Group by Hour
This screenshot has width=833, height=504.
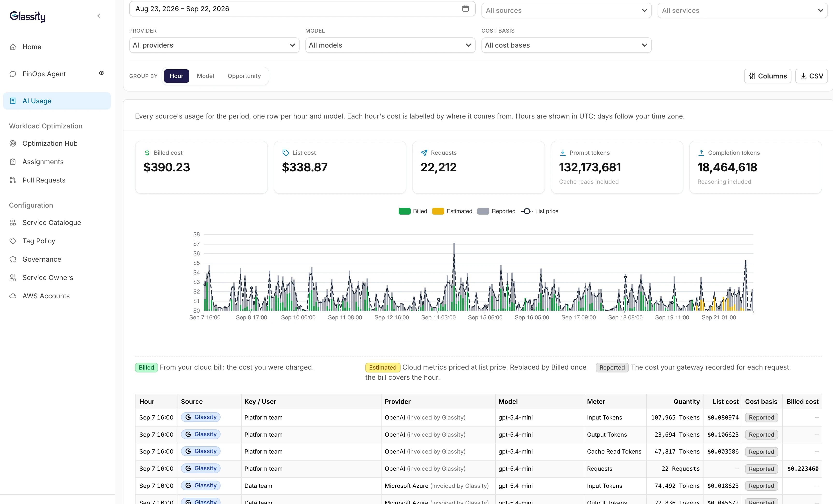click(x=176, y=76)
